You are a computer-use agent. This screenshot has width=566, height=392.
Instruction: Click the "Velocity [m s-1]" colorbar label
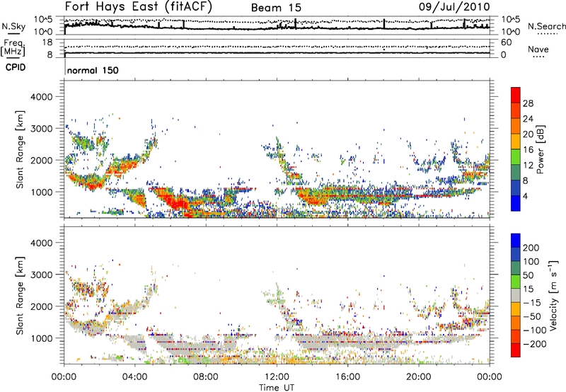tap(553, 295)
